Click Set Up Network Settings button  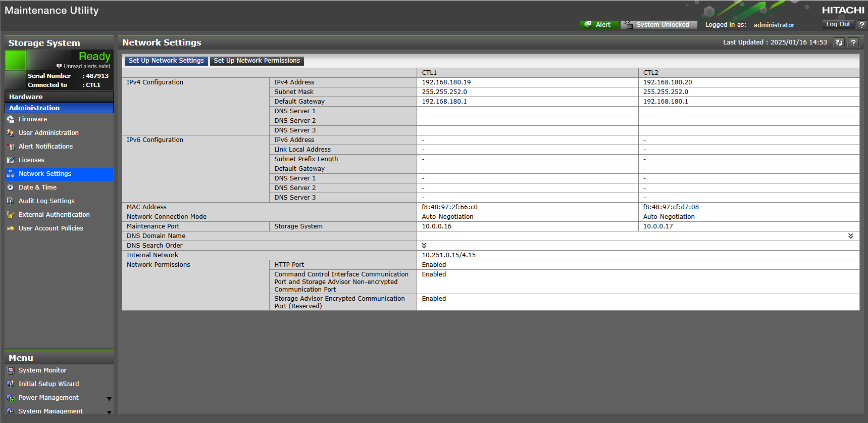[x=166, y=61]
